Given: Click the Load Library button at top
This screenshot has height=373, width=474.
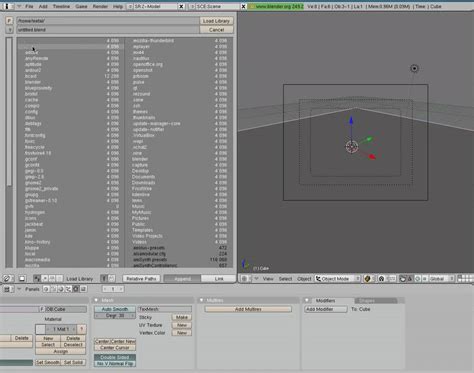Looking at the screenshot, I should (x=216, y=21).
